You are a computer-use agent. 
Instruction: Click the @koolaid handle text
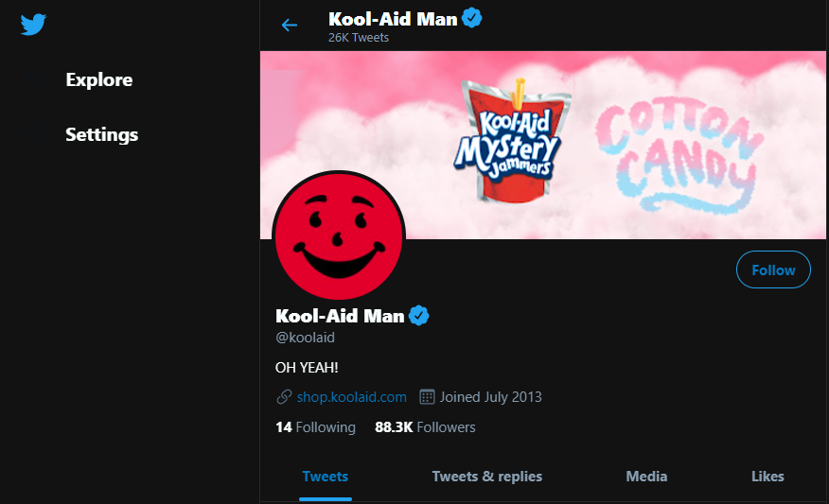(x=305, y=338)
